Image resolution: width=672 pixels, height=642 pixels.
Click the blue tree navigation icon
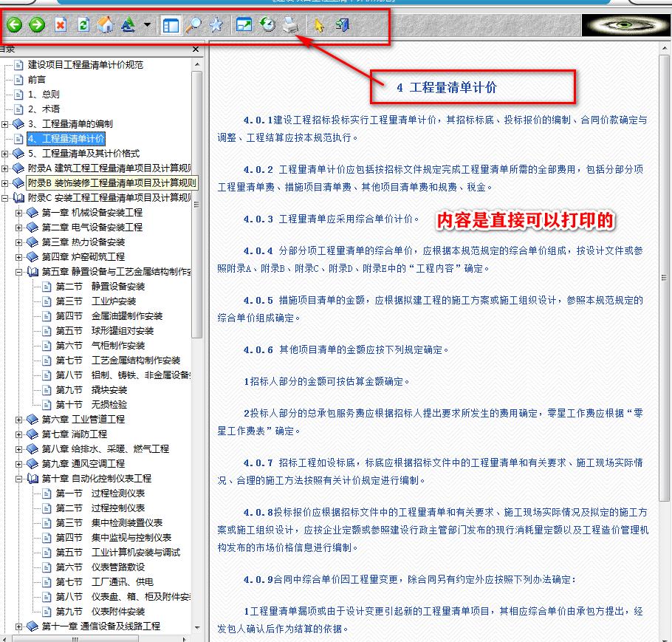pos(128,24)
